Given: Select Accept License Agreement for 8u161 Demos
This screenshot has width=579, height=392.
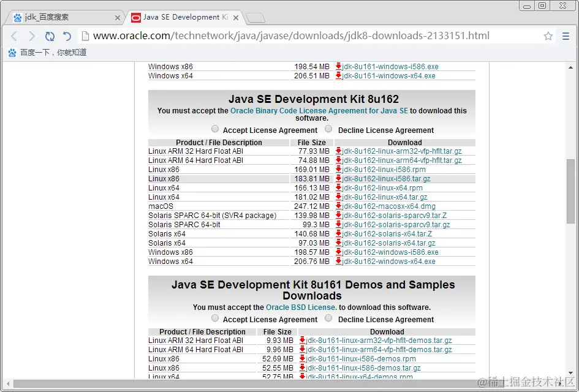Looking at the screenshot, I should (x=215, y=318).
